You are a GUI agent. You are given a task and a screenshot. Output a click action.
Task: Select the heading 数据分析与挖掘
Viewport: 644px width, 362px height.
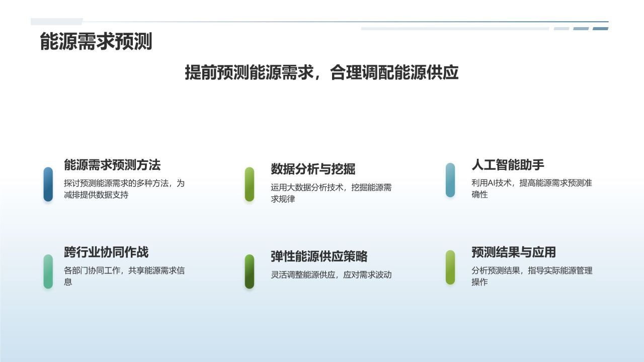click(313, 169)
